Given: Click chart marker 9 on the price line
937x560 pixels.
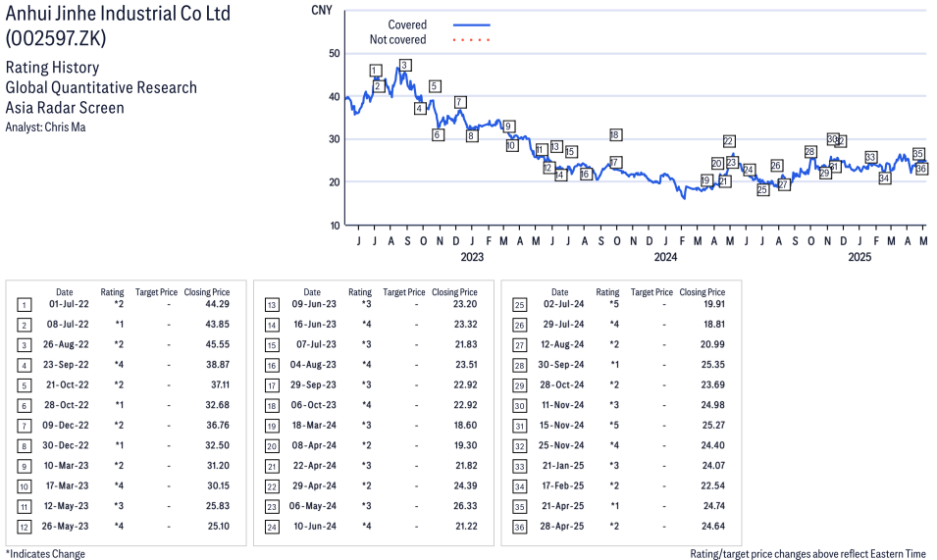Looking at the screenshot, I should 508,126.
